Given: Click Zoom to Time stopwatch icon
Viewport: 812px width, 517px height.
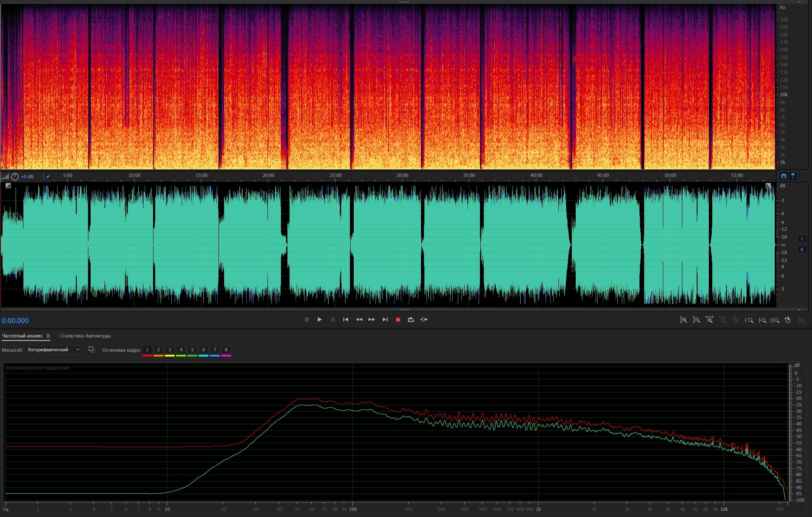Looking at the screenshot, I should coord(788,320).
